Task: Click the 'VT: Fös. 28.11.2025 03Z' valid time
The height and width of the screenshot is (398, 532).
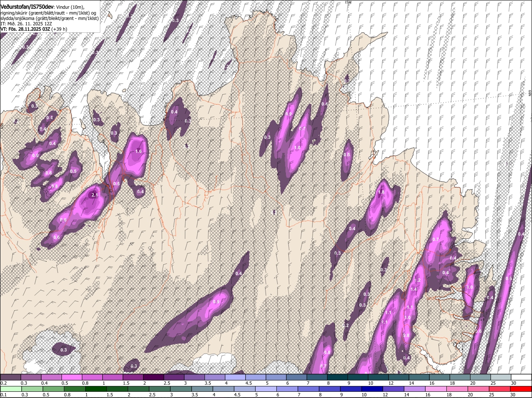Action: [x=25, y=29]
